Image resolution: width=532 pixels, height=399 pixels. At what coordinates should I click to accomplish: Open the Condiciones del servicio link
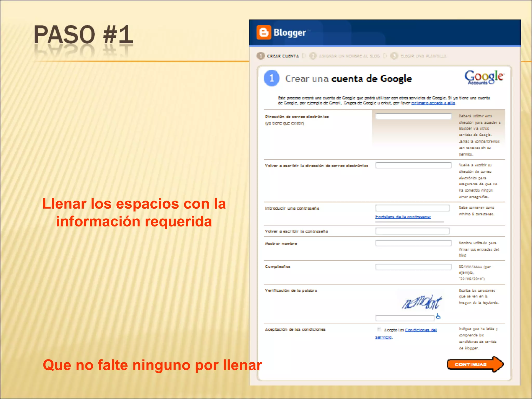click(421, 330)
